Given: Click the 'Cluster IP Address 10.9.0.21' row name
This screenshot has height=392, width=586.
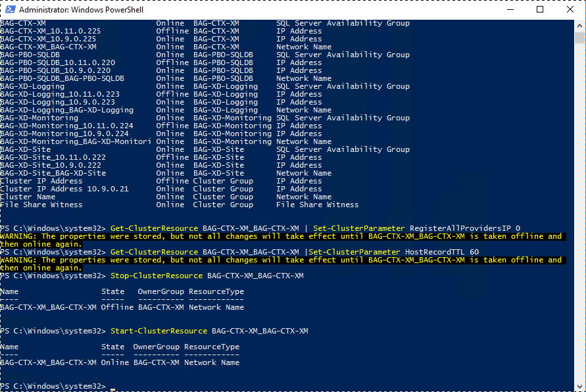Looking at the screenshot, I should pos(64,189).
